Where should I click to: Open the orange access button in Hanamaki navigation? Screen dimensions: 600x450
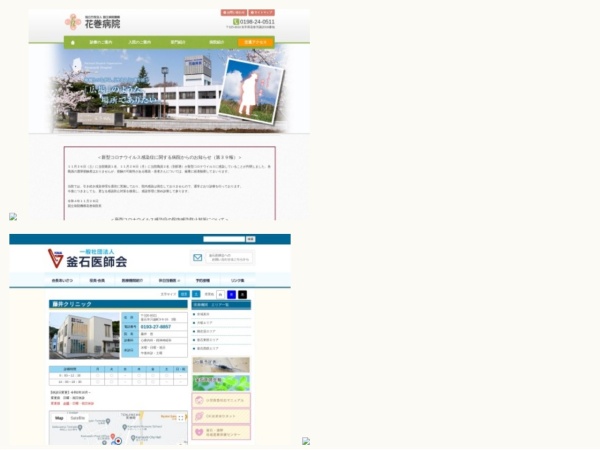tap(256, 42)
